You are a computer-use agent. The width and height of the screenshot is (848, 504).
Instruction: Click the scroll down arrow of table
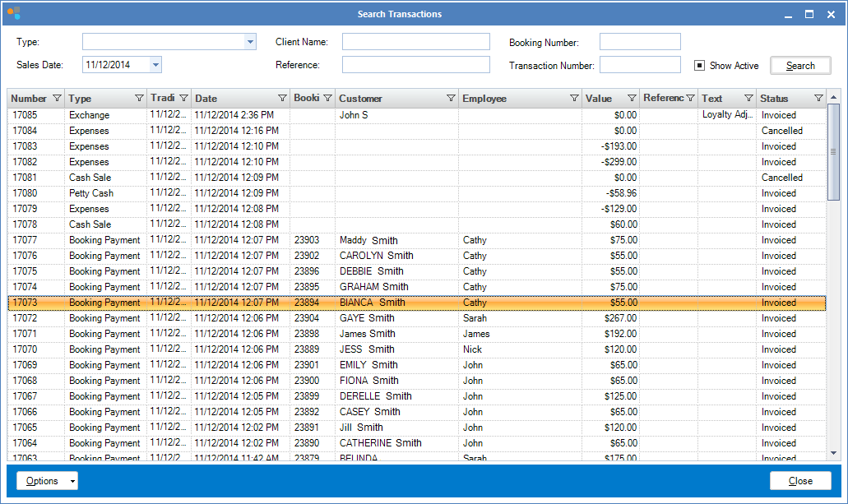coord(834,452)
